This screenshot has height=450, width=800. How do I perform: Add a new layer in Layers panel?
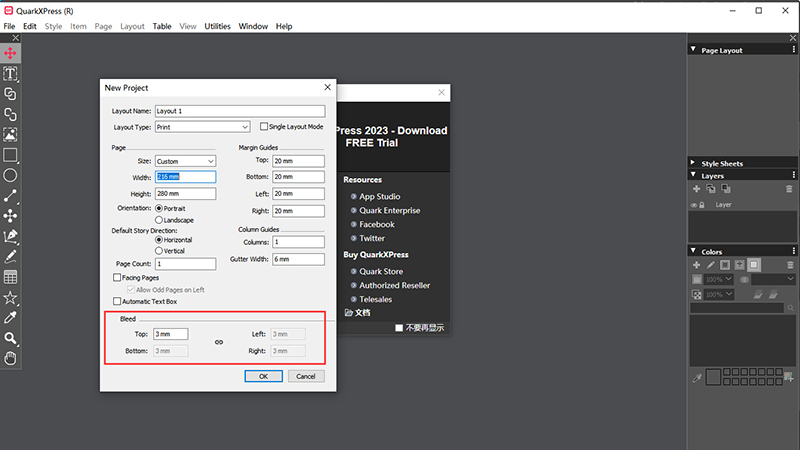[696, 189]
